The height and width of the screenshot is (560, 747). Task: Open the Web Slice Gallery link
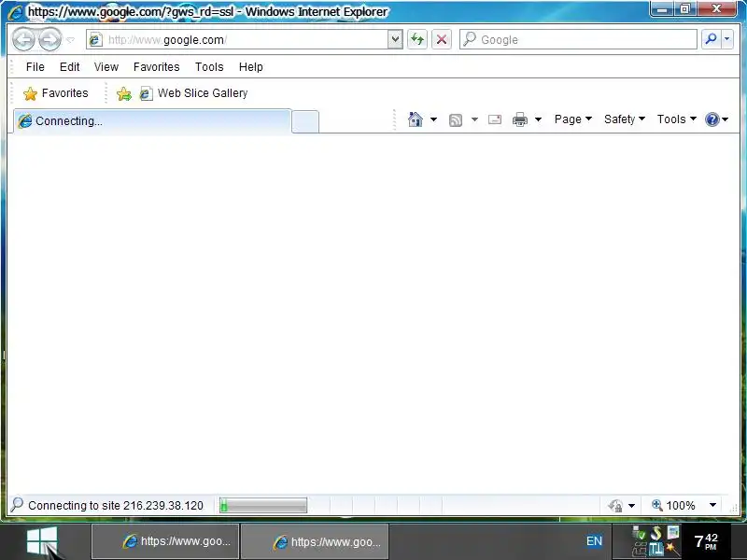point(194,93)
